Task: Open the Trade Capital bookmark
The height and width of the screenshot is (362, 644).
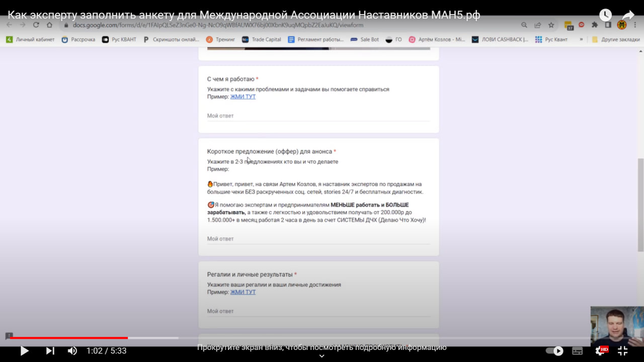Action: [x=262, y=39]
